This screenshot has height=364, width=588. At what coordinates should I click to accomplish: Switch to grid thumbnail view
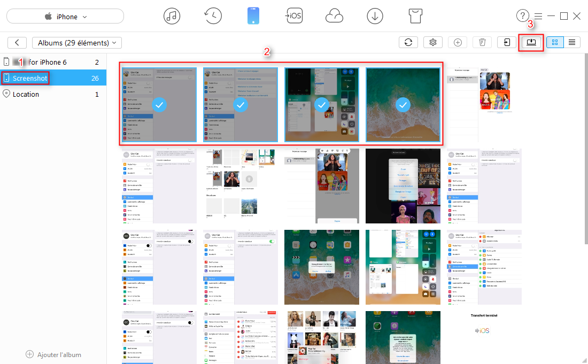point(555,42)
